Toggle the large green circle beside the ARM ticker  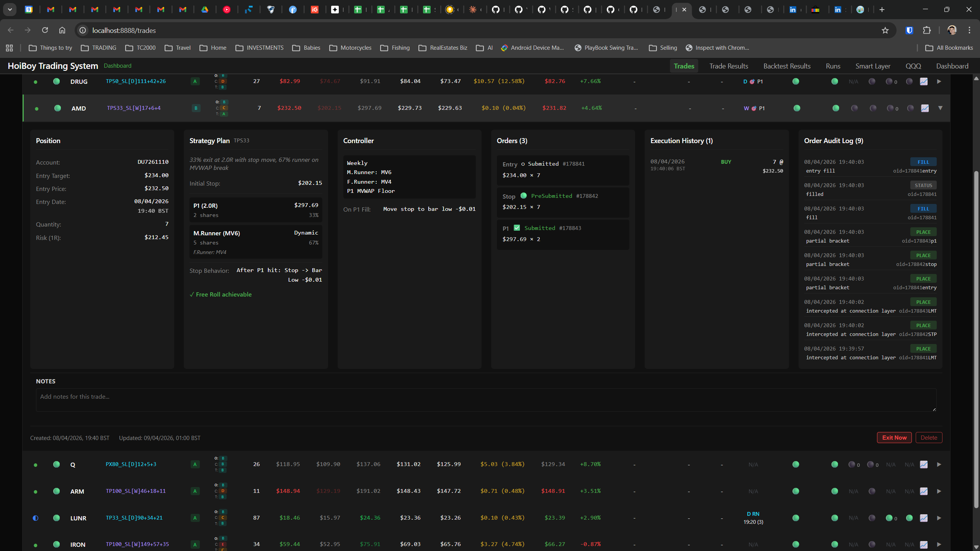click(56, 491)
